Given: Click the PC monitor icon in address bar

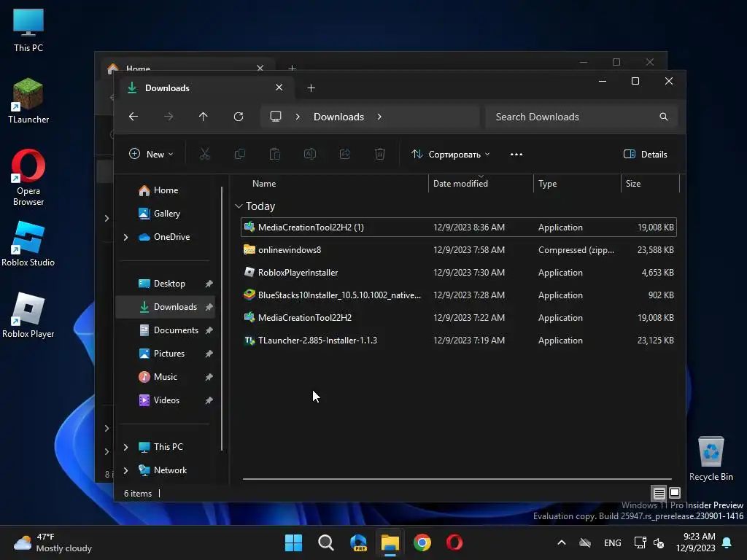Looking at the screenshot, I should (x=275, y=117).
